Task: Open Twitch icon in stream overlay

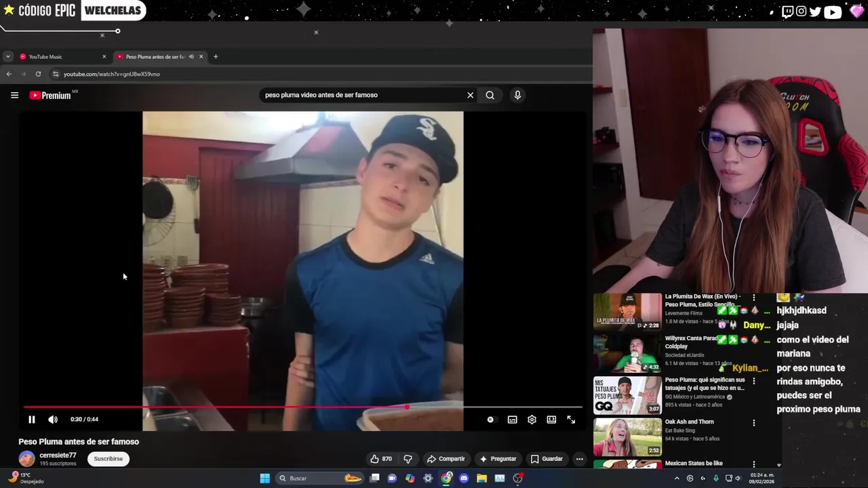Action: [x=787, y=11]
